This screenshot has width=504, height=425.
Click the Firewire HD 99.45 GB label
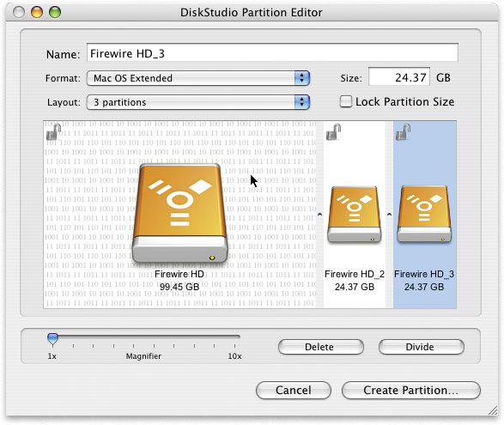[179, 281]
